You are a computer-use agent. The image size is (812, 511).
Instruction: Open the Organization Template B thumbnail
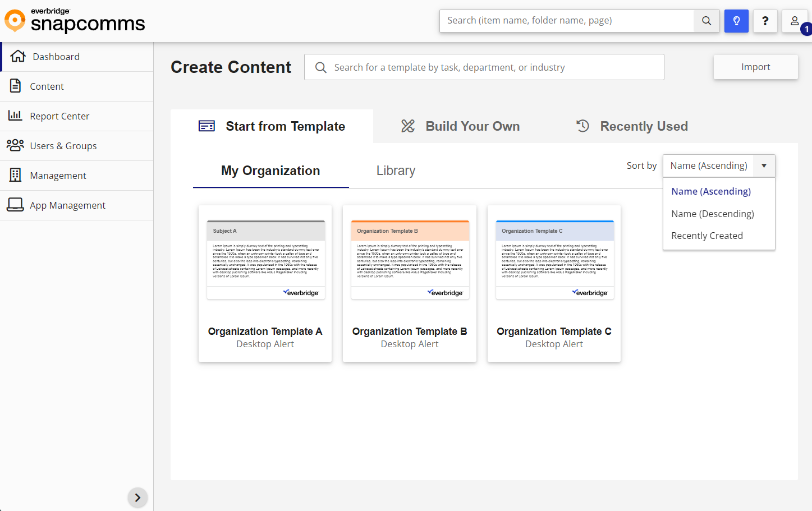click(410, 260)
